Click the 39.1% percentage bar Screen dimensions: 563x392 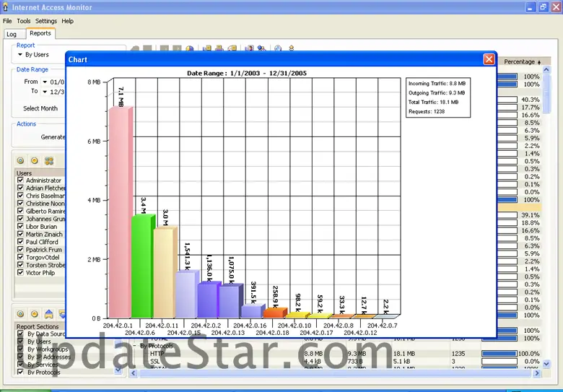pos(507,215)
